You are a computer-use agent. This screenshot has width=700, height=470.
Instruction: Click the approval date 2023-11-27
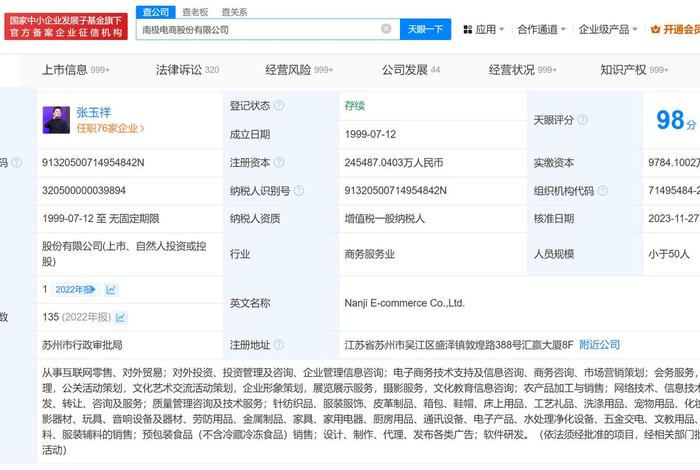(x=674, y=219)
